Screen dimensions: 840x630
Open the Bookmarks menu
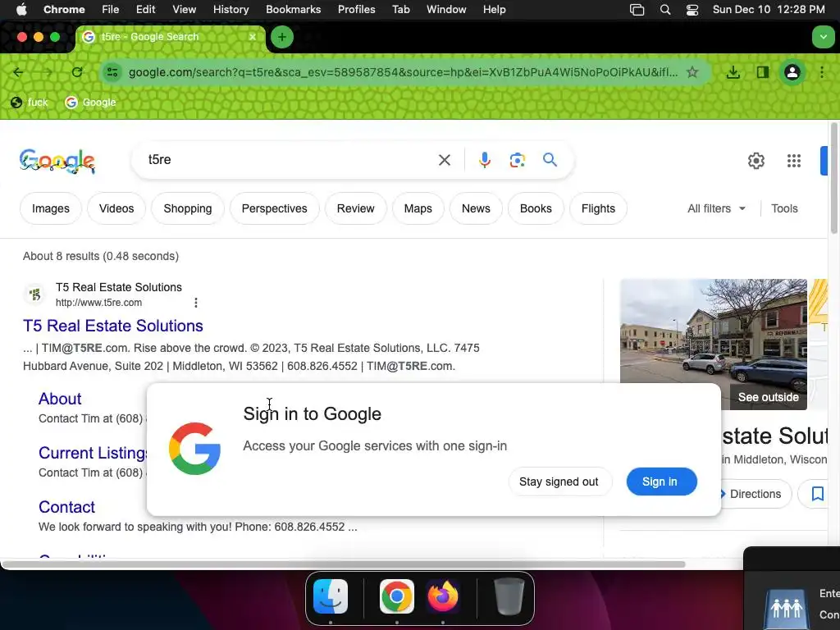click(293, 10)
